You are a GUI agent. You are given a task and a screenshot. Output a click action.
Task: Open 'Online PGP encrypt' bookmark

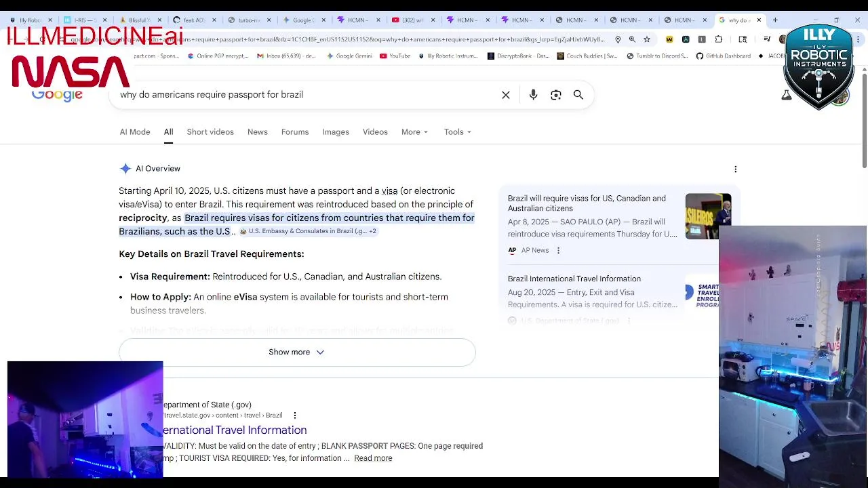218,56
